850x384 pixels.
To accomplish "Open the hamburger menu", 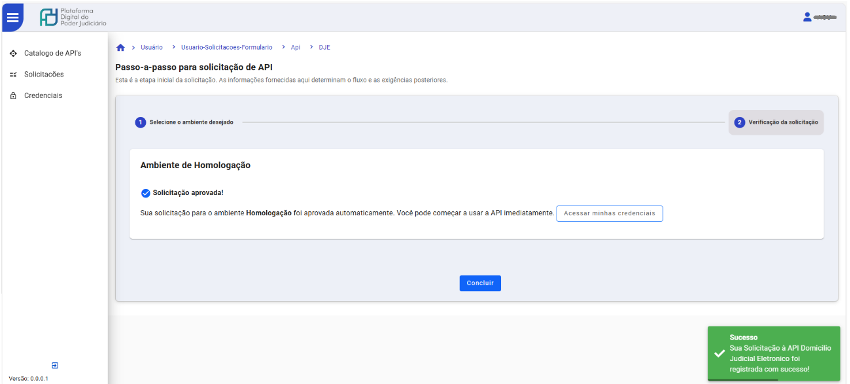I will pos(12,17).
